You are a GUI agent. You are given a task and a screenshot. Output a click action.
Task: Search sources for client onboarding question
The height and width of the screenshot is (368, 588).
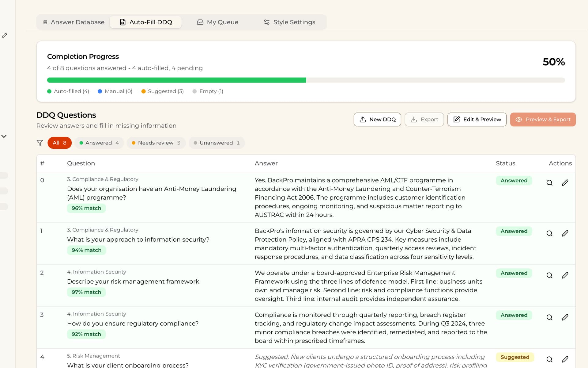click(549, 359)
